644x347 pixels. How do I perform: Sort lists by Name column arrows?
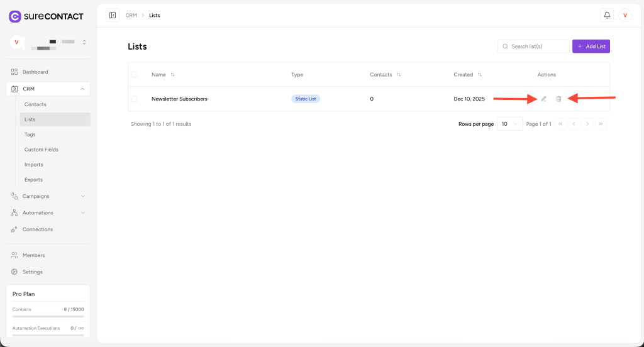tap(172, 75)
